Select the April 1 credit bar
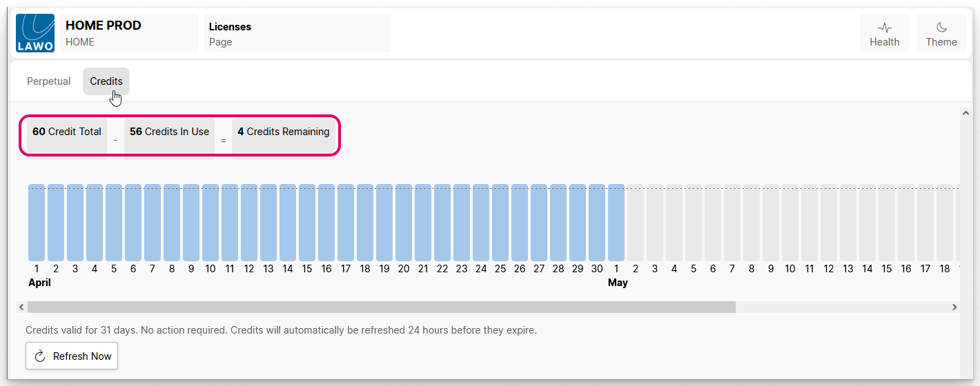980x386 pixels. point(37,223)
